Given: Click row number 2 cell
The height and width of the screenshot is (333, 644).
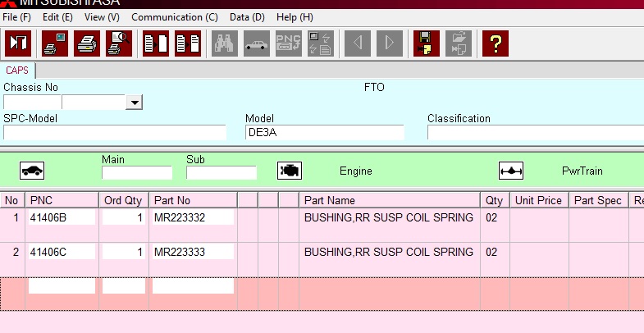Looking at the screenshot, I should [13, 259].
